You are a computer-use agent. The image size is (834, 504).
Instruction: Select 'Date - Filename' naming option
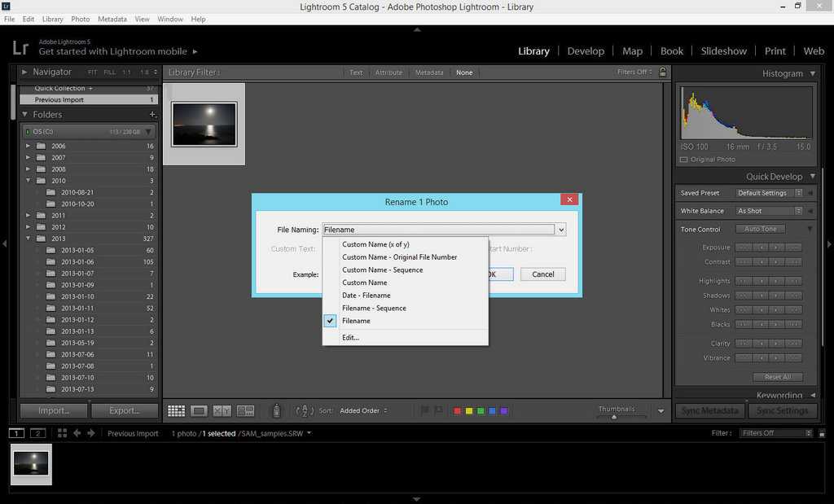366,296
